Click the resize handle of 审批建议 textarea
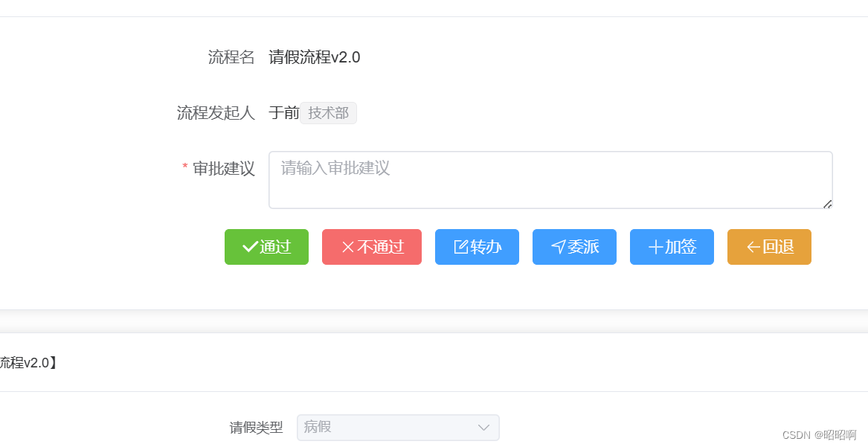 [827, 204]
